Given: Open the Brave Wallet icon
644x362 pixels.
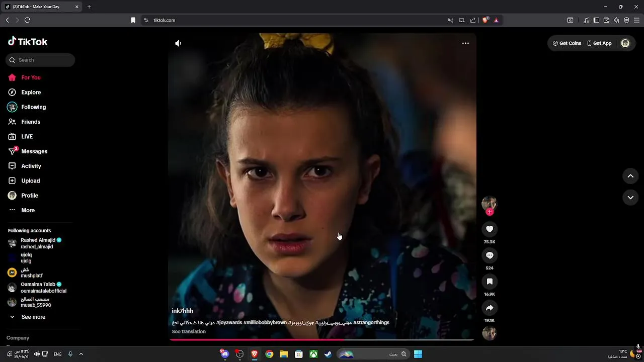Looking at the screenshot, I should [606, 20].
